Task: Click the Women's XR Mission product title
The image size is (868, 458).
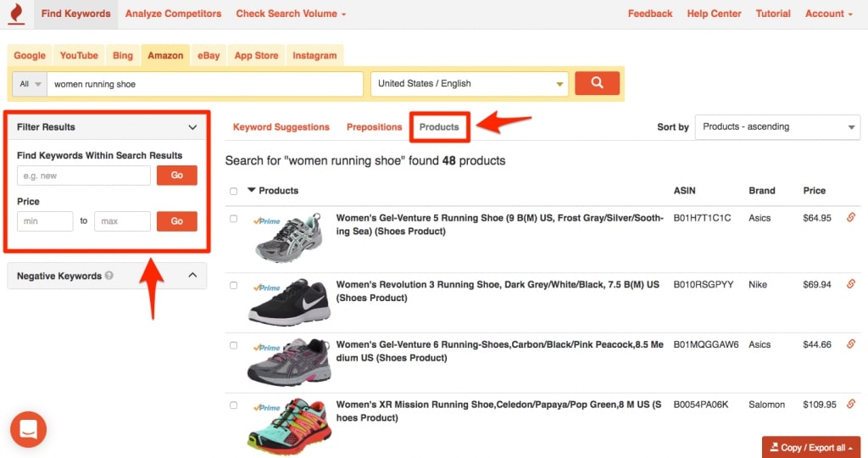Action: coord(498,411)
